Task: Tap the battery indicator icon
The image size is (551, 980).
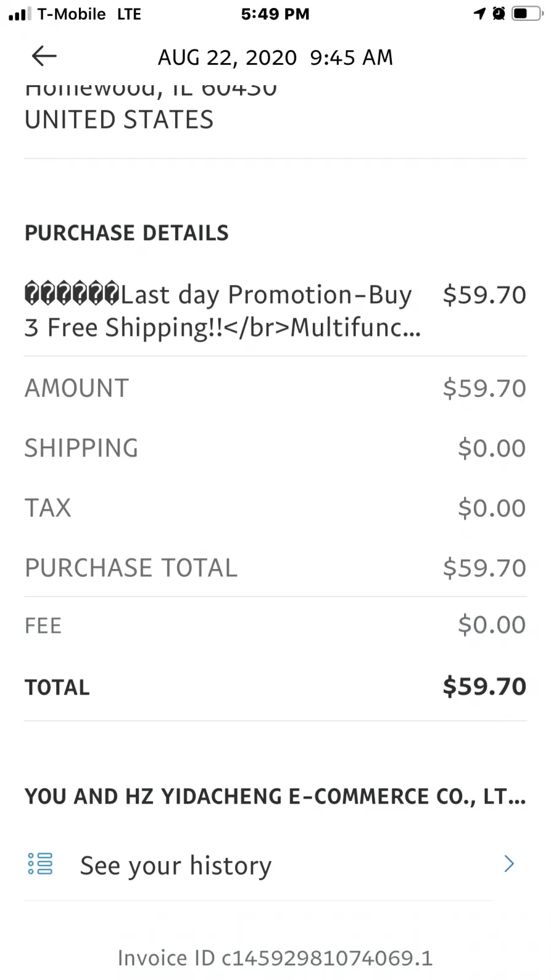Action: click(527, 13)
